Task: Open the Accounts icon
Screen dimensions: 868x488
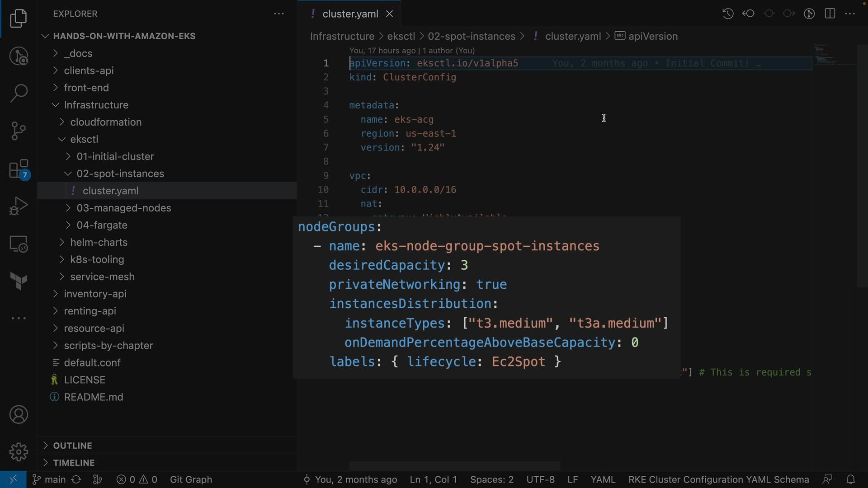Action: [x=19, y=415]
